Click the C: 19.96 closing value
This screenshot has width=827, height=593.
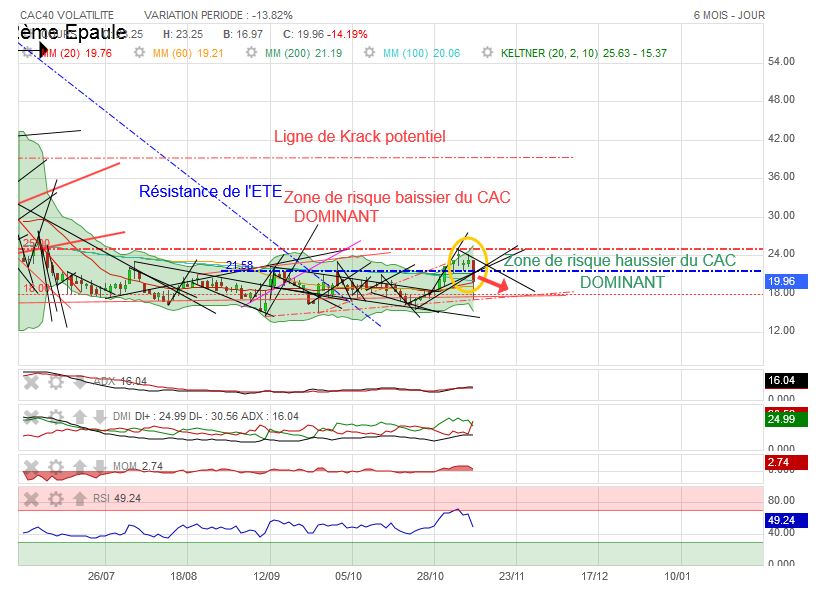[x=303, y=34]
